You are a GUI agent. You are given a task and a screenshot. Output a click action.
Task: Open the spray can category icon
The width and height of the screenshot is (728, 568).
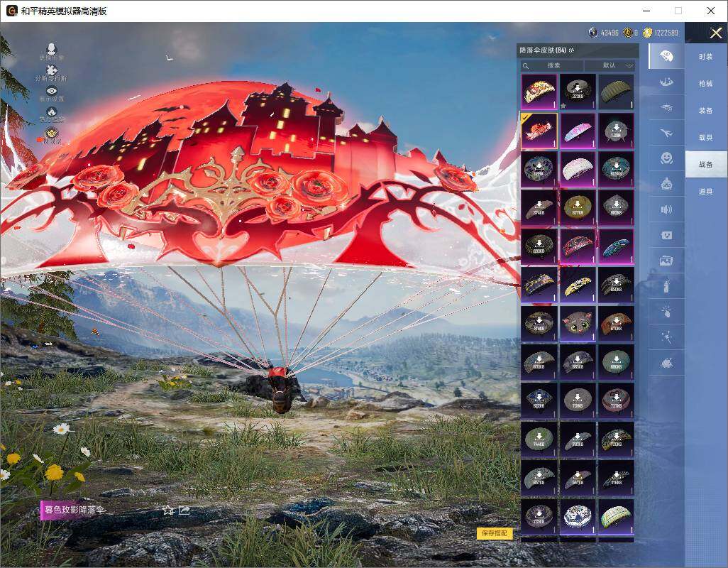click(666, 286)
